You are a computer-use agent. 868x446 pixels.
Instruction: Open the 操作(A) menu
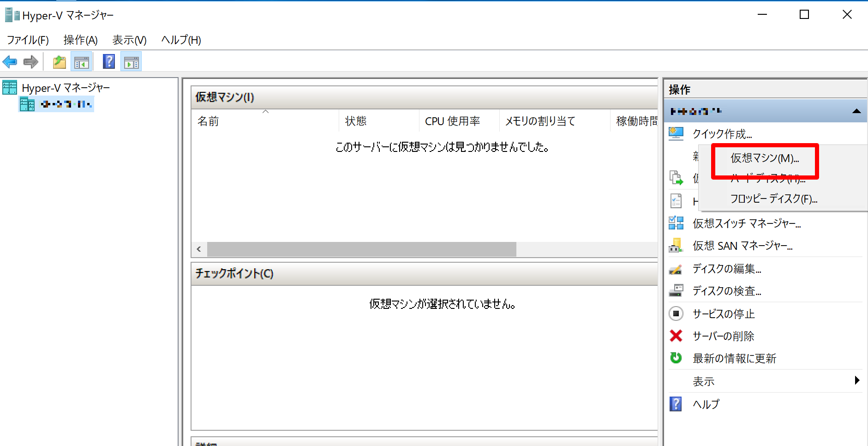81,40
